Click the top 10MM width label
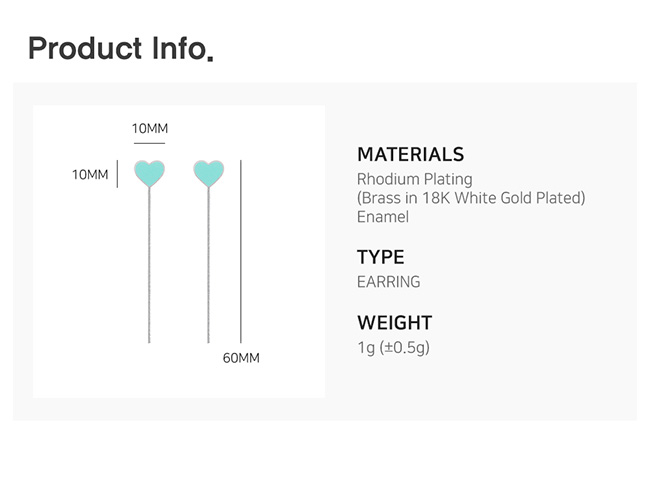Viewport: 650px width, 500px height. (x=150, y=128)
